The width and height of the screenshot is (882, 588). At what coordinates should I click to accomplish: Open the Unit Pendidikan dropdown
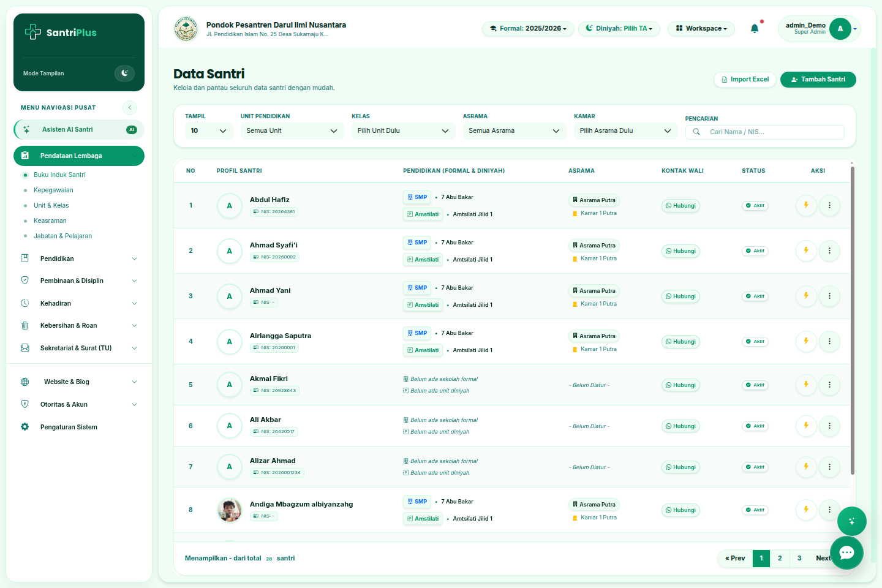point(292,130)
